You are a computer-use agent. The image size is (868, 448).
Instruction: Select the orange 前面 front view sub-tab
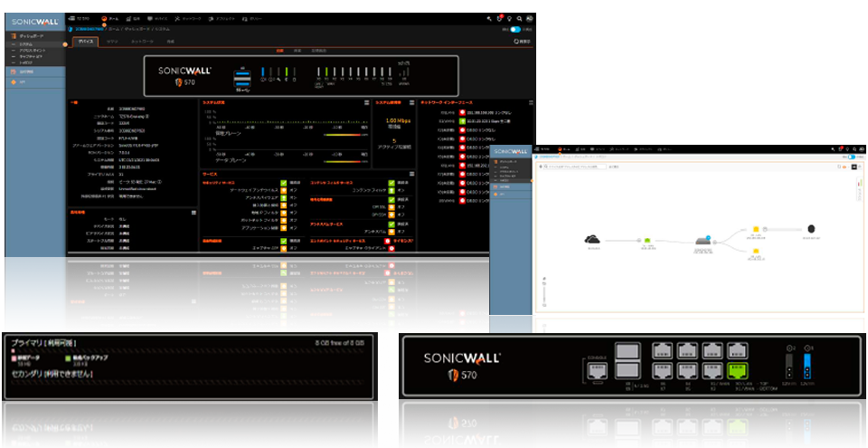click(x=280, y=51)
